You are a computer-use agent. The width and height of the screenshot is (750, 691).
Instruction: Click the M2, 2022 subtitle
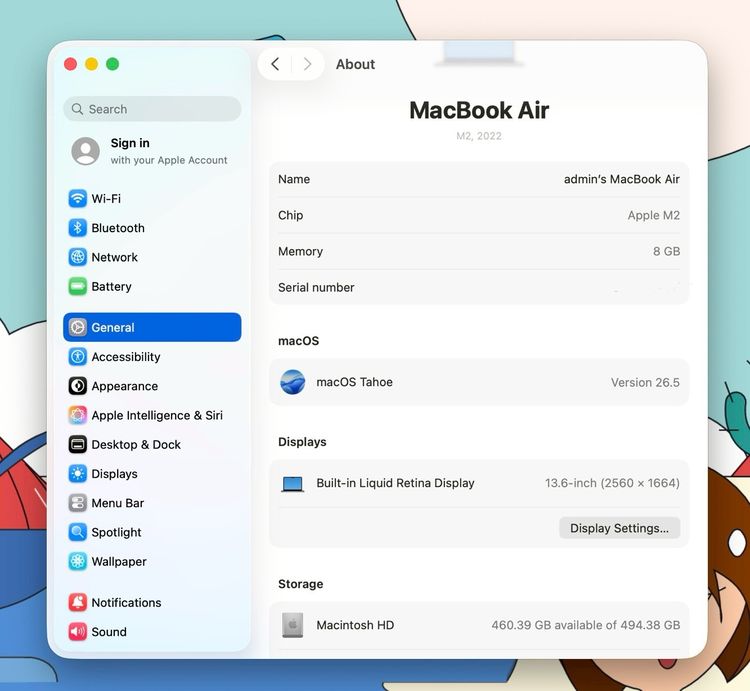479,136
